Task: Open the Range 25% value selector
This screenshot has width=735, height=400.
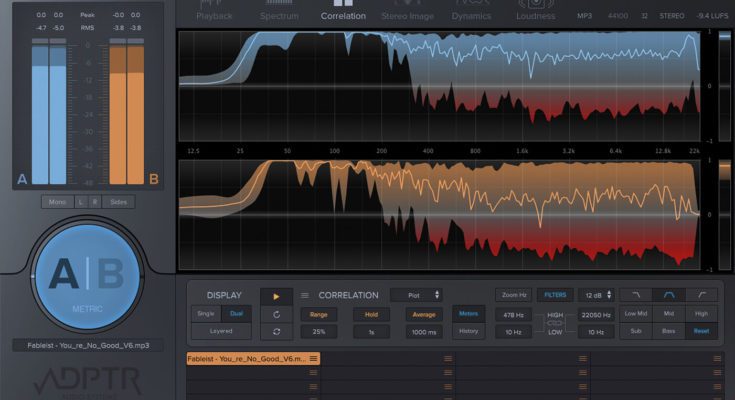Action: 318,331
